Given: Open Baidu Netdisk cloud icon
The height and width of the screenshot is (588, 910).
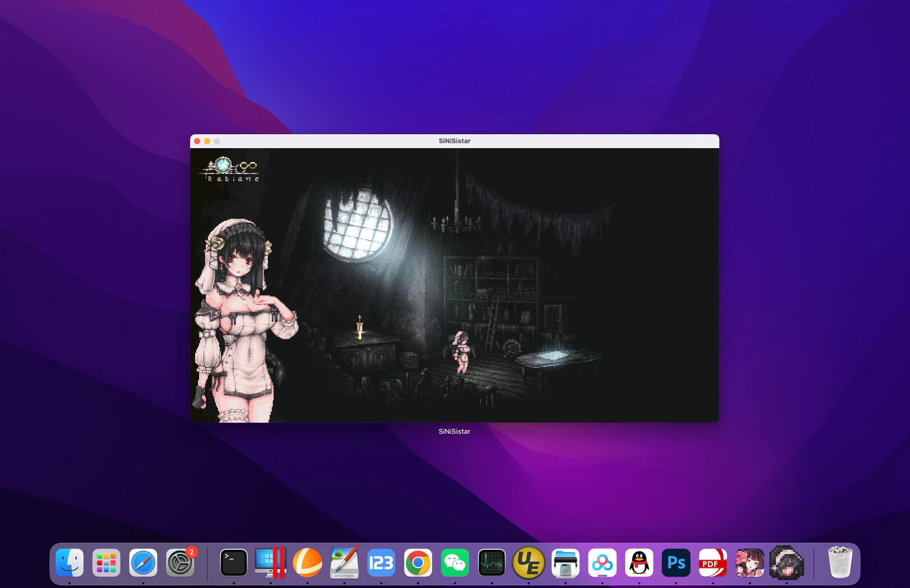Looking at the screenshot, I should point(602,563).
